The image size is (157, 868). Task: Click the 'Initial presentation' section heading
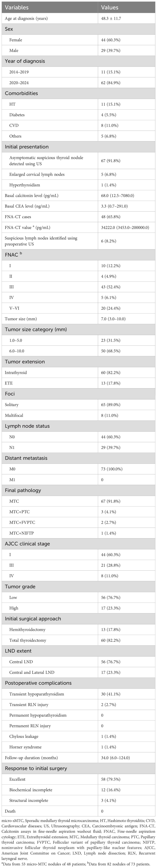click(x=27, y=147)
